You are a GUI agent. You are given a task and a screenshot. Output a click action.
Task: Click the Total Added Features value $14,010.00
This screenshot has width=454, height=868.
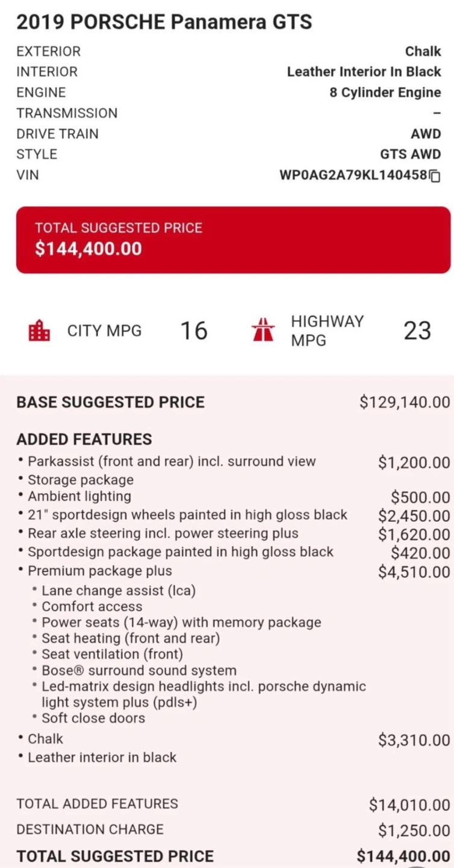(x=409, y=804)
